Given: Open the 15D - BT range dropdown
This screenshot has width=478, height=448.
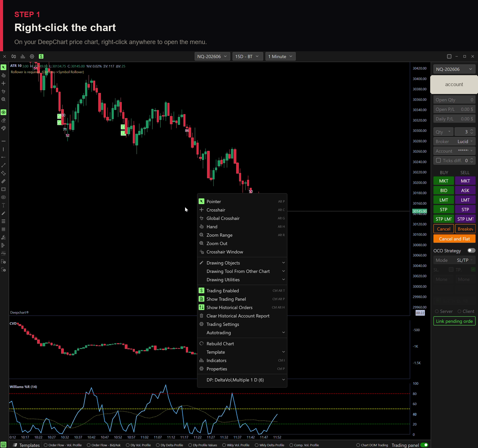Looking at the screenshot, I should [248, 56].
